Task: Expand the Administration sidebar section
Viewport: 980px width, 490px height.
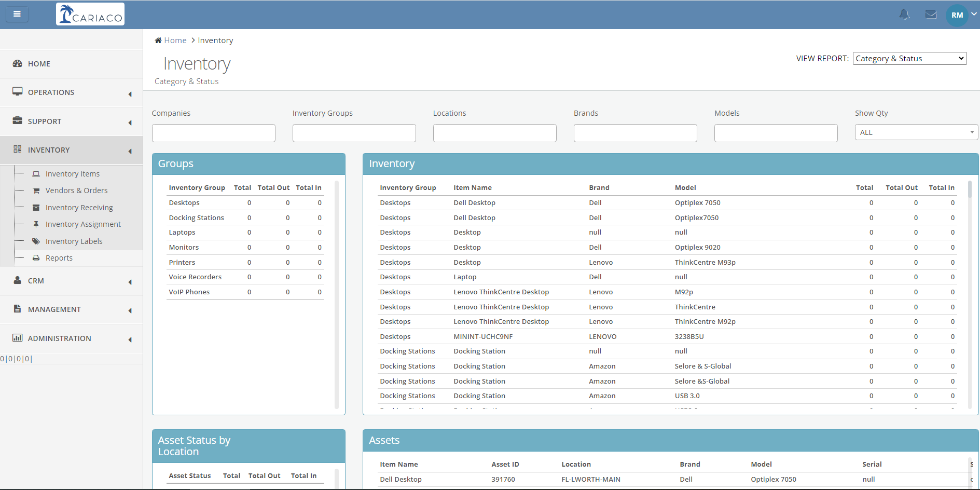Action: [72, 338]
